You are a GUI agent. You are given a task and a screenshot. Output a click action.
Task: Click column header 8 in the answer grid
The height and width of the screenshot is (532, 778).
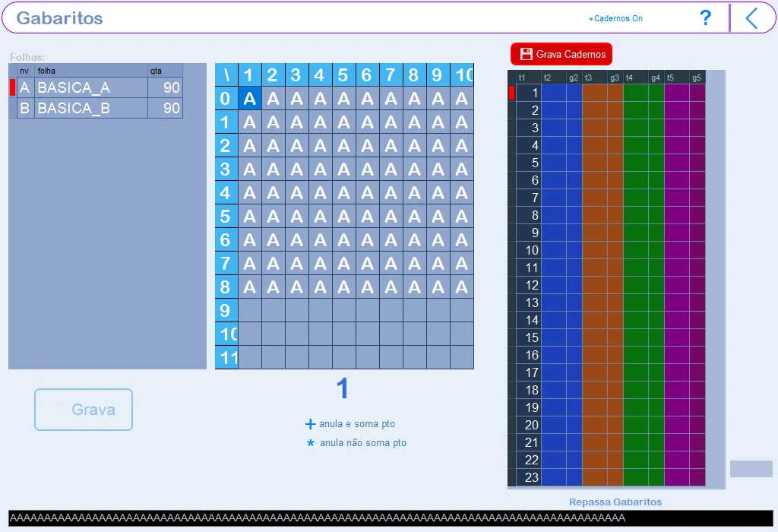(x=414, y=75)
